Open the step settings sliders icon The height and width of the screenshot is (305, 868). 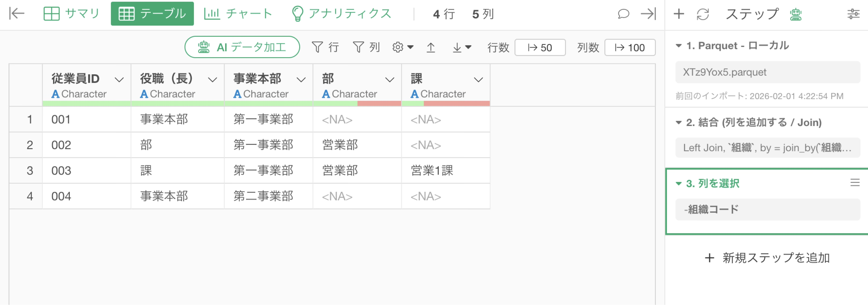tap(853, 14)
